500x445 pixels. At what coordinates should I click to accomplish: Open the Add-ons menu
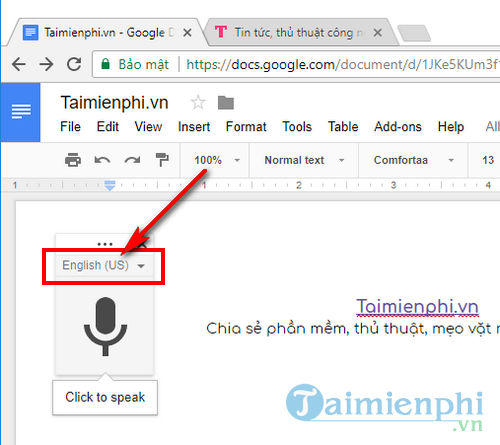398,127
